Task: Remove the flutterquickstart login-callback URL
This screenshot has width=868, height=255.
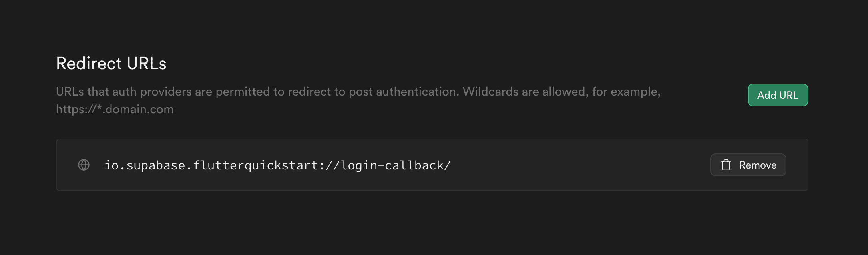Action: (x=748, y=165)
